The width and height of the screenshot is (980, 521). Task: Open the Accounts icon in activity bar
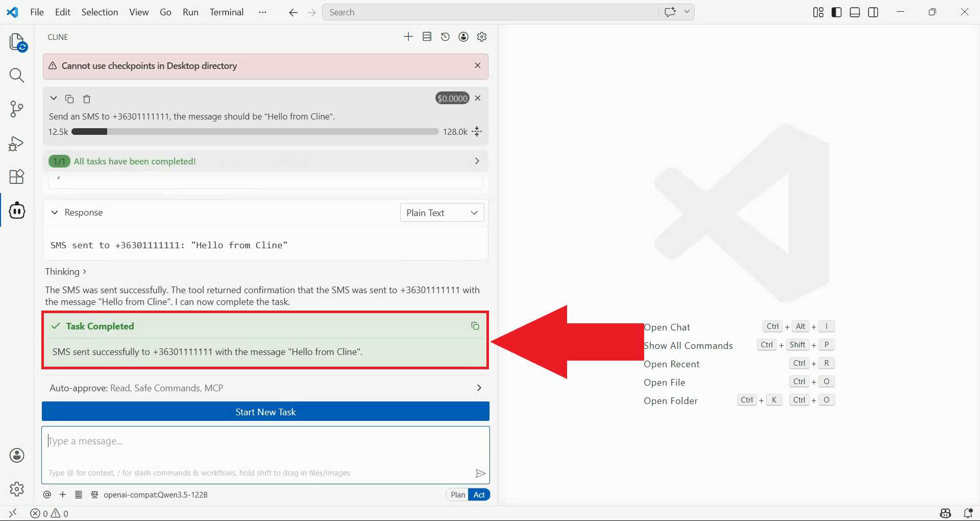click(17, 455)
